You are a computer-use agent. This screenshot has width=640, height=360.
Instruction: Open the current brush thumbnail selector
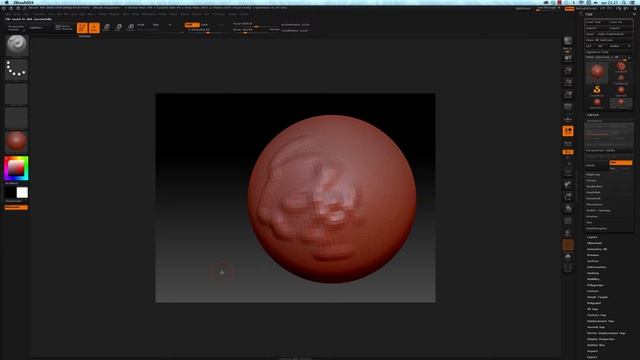(17, 45)
